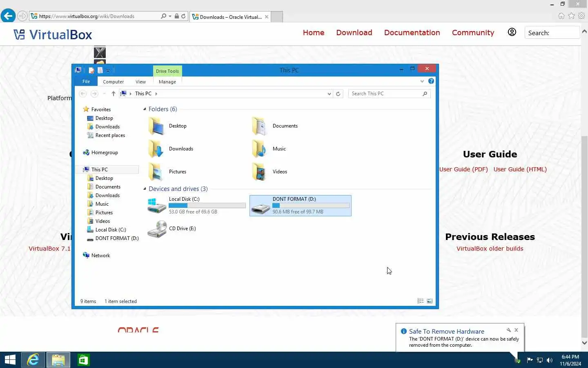Open the Documents folder in Folders section

pos(260,126)
